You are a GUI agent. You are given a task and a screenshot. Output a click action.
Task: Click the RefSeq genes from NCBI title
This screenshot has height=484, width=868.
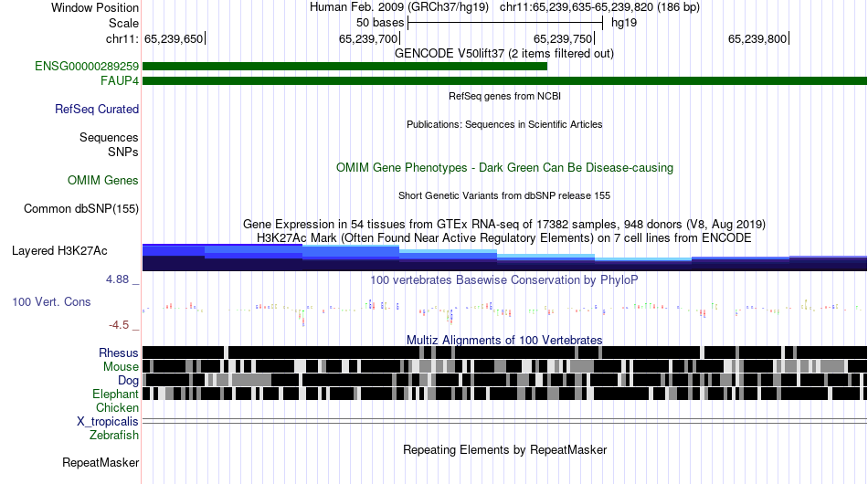click(505, 96)
